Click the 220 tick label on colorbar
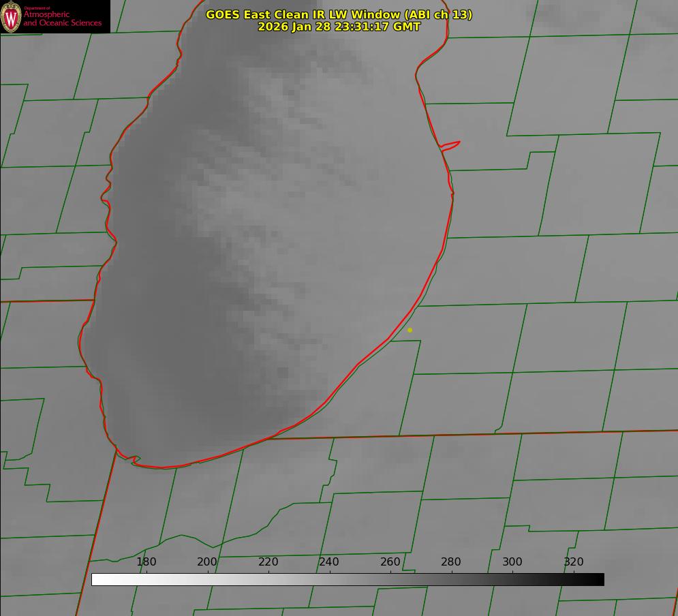The image size is (678, 616). pyautogui.click(x=268, y=562)
